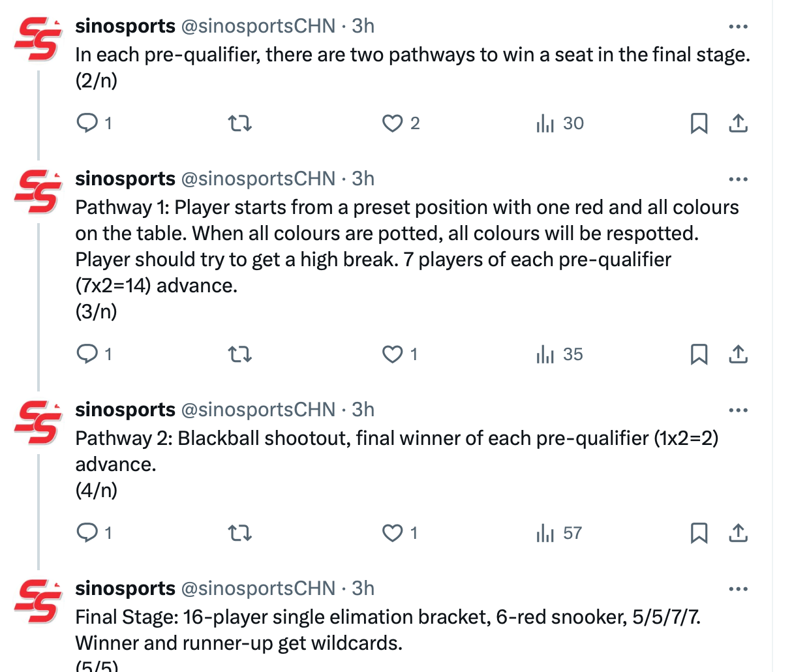
Task: Open the 3h timestamp on (2/n) tweet
Action: (363, 26)
